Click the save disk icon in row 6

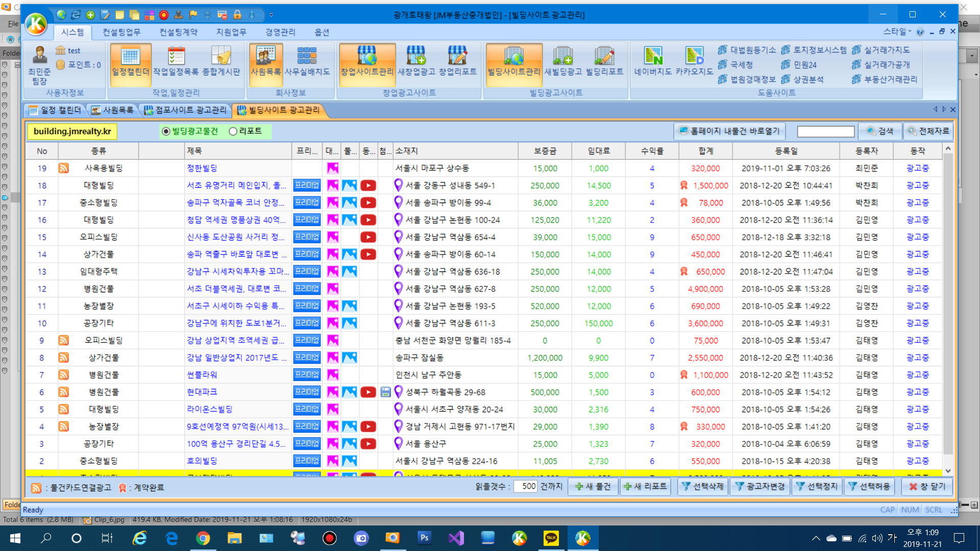(385, 392)
